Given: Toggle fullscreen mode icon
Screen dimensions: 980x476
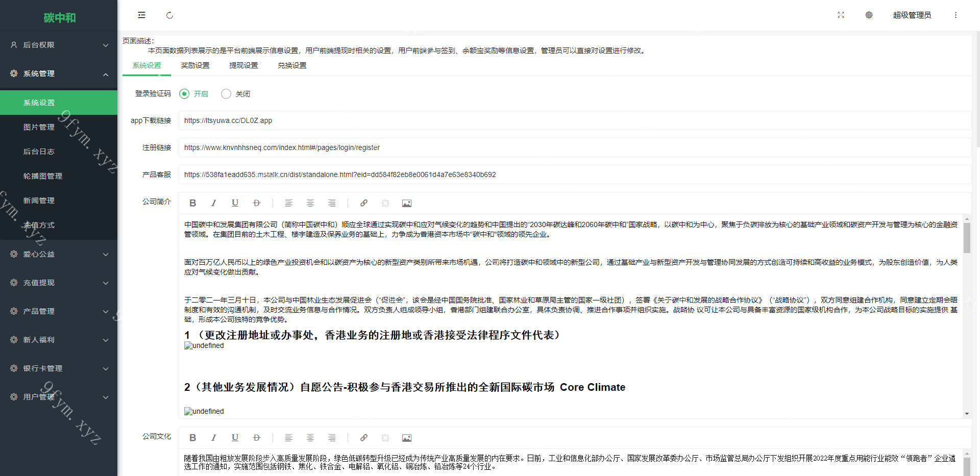Looking at the screenshot, I should (x=841, y=15).
